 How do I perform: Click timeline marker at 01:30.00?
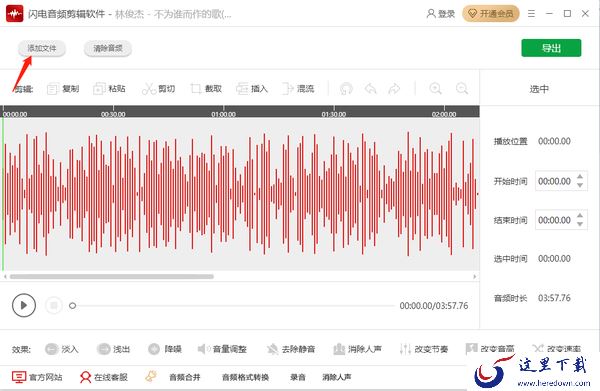[334, 114]
